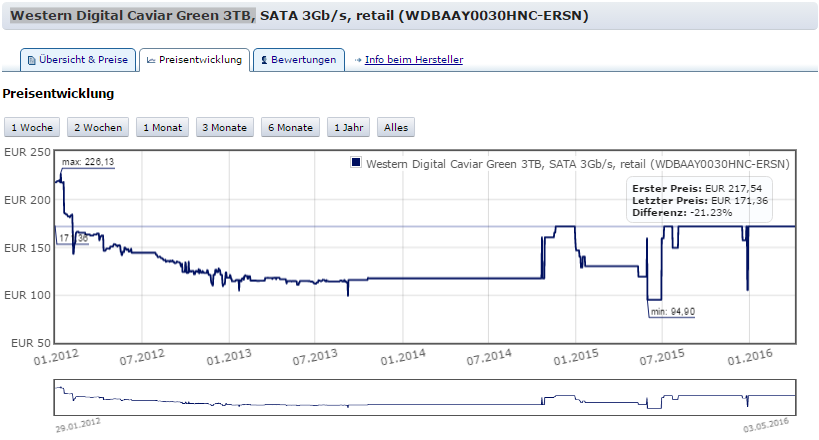The width and height of the screenshot is (819, 440).
Task: Click the max: 226,13 chart label
Action: click(88, 162)
